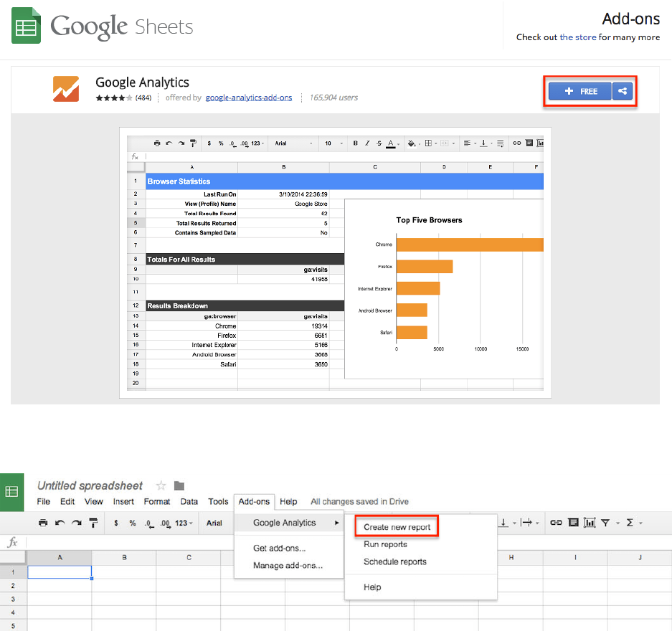This screenshot has width=672, height=631.
Task: Click the vertical align icon in toolbar
Action: (503, 523)
